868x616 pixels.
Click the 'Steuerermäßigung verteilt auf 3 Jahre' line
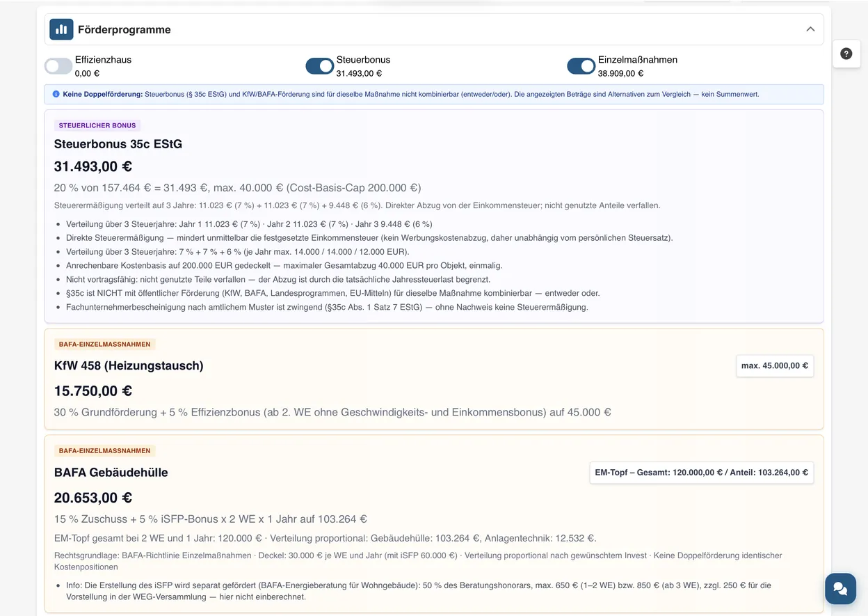pos(357,205)
